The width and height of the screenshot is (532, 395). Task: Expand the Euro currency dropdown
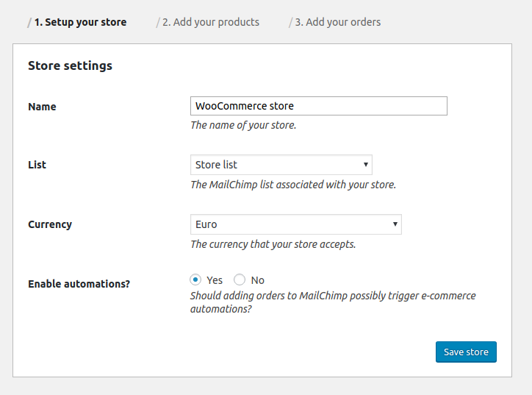pyautogui.click(x=296, y=224)
